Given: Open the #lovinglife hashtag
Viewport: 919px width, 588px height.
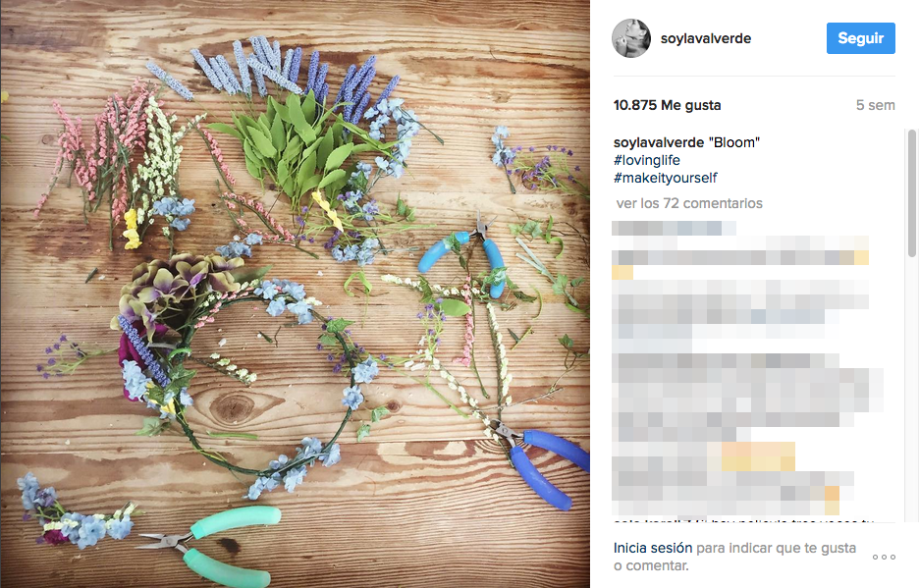Looking at the screenshot, I should [646, 160].
